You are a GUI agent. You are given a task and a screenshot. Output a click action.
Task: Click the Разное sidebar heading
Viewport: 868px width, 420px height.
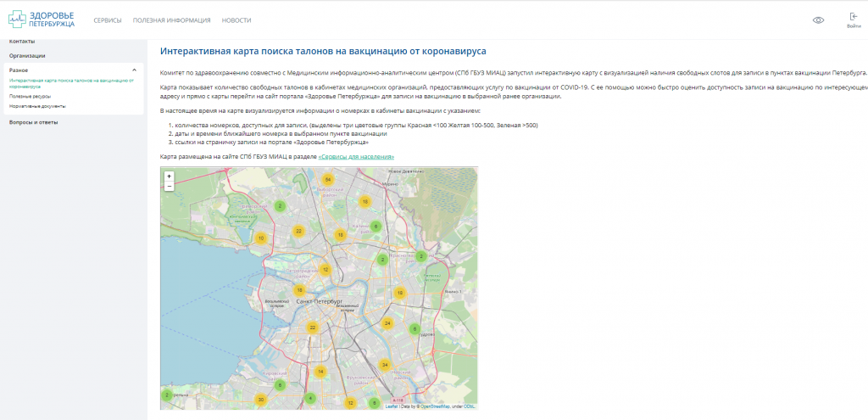pyautogui.click(x=19, y=70)
